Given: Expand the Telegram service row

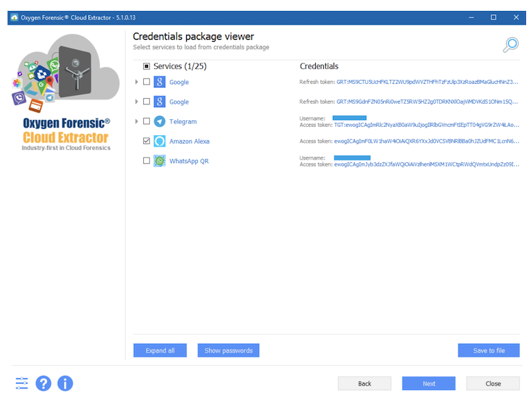Looking at the screenshot, I should click(x=136, y=121).
